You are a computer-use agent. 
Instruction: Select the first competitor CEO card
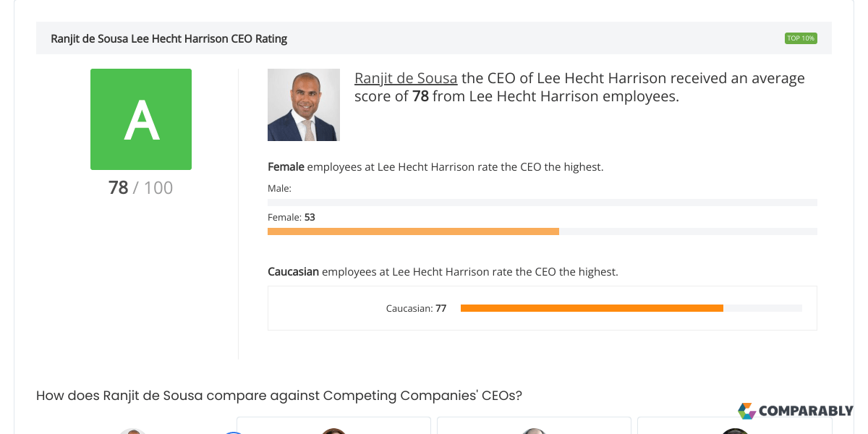333,425
